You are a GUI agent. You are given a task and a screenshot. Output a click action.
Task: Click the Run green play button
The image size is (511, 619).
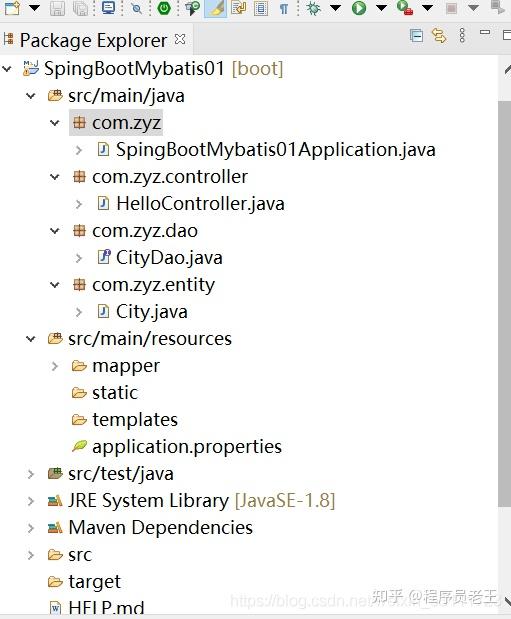tap(359, 8)
